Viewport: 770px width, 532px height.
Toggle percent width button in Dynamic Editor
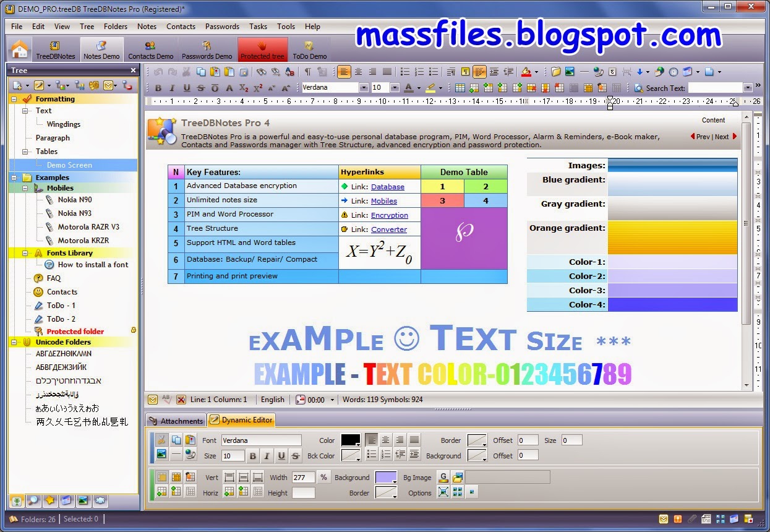(323, 477)
